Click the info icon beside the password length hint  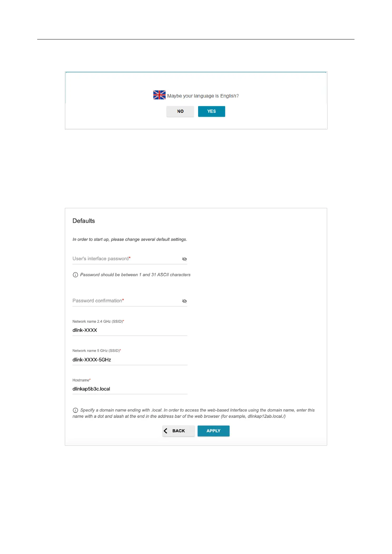[75, 275]
